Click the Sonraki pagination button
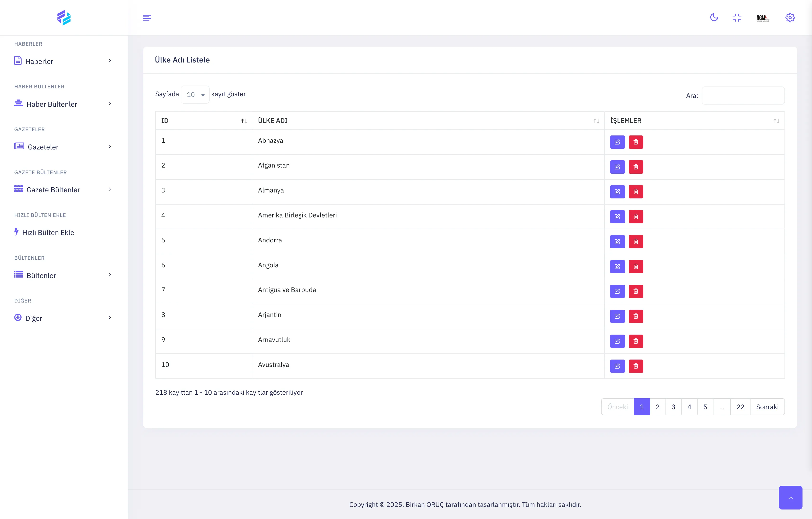The width and height of the screenshot is (812, 519). pos(767,407)
